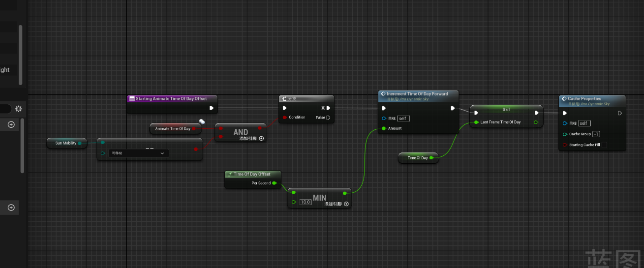Select the Sun Mobility variable node

[67, 143]
